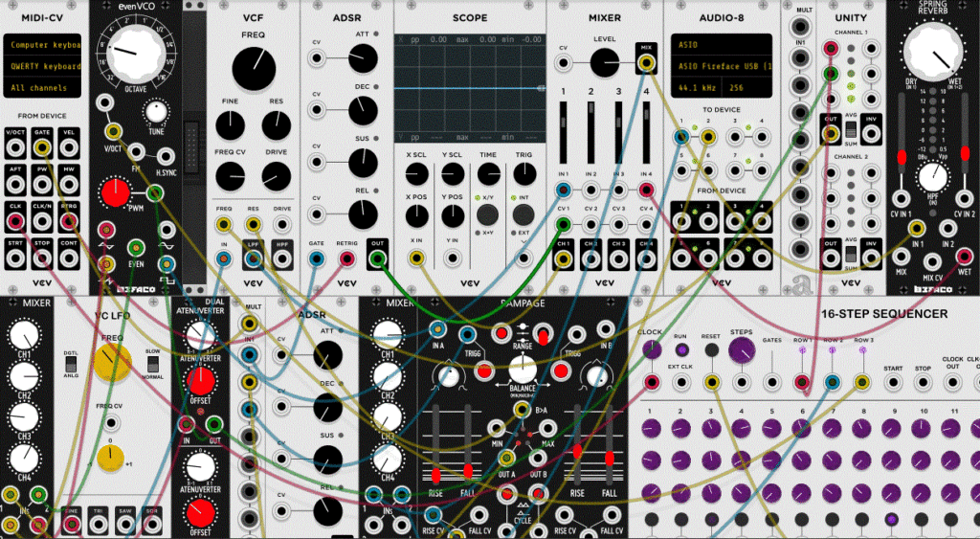Screen dimensions: 980x539
Task: Open the Audio-8 256 block size menu
Action: (747, 87)
